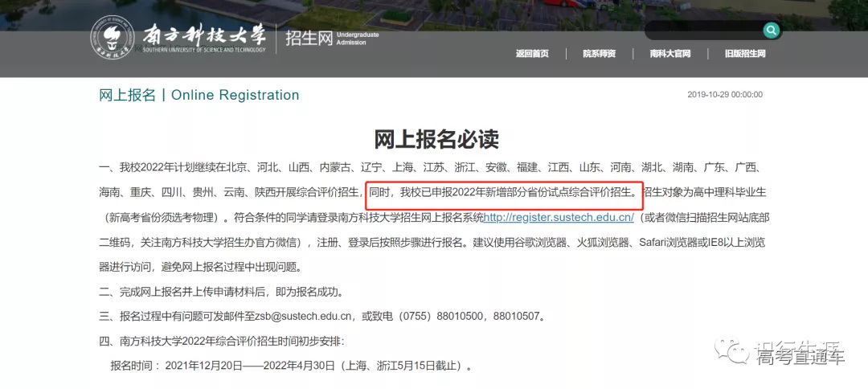This screenshot has width=868, height=389.
Task: Focus the header search input field
Action: pyautogui.click(x=703, y=31)
